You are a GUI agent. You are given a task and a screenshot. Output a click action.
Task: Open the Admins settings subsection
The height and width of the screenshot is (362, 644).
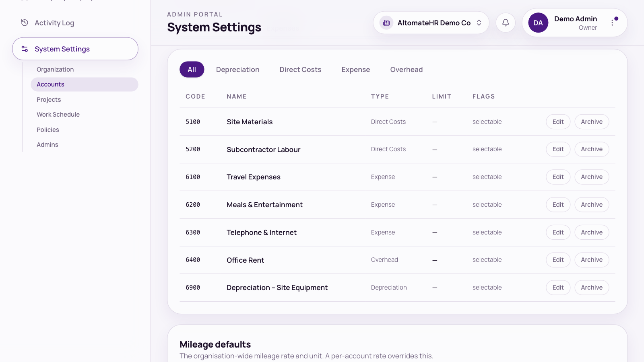(85, 145)
